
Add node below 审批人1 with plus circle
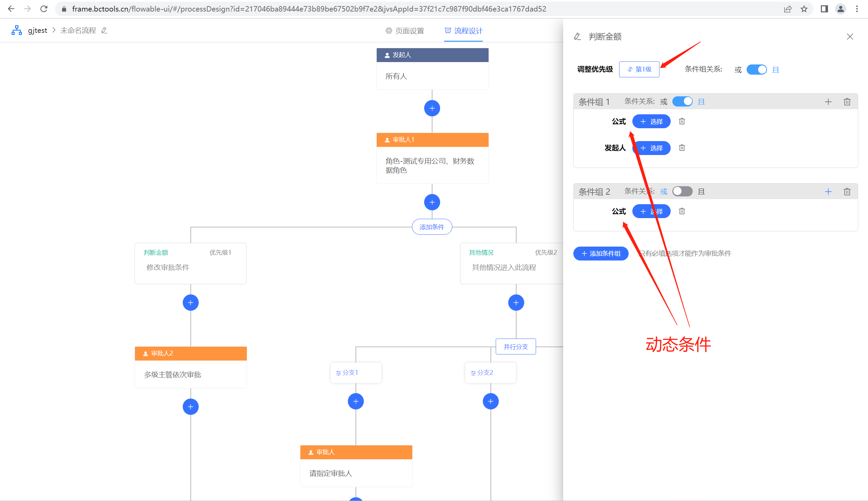point(432,202)
